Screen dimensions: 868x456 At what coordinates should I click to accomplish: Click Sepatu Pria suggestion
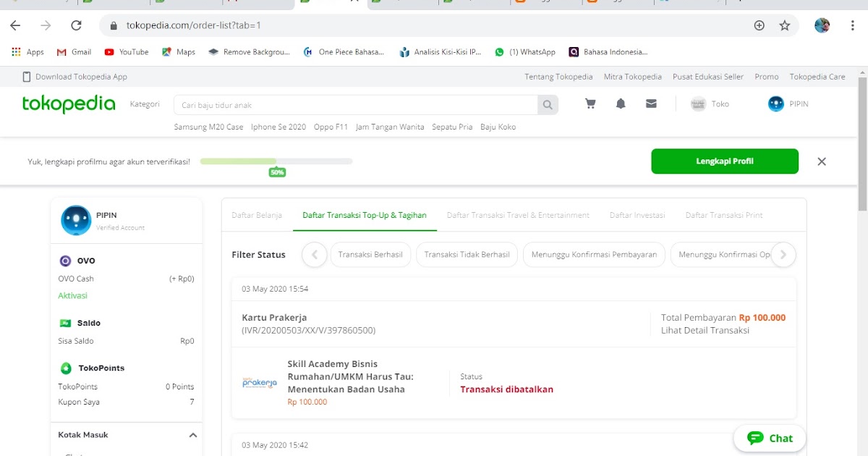[452, 127]
